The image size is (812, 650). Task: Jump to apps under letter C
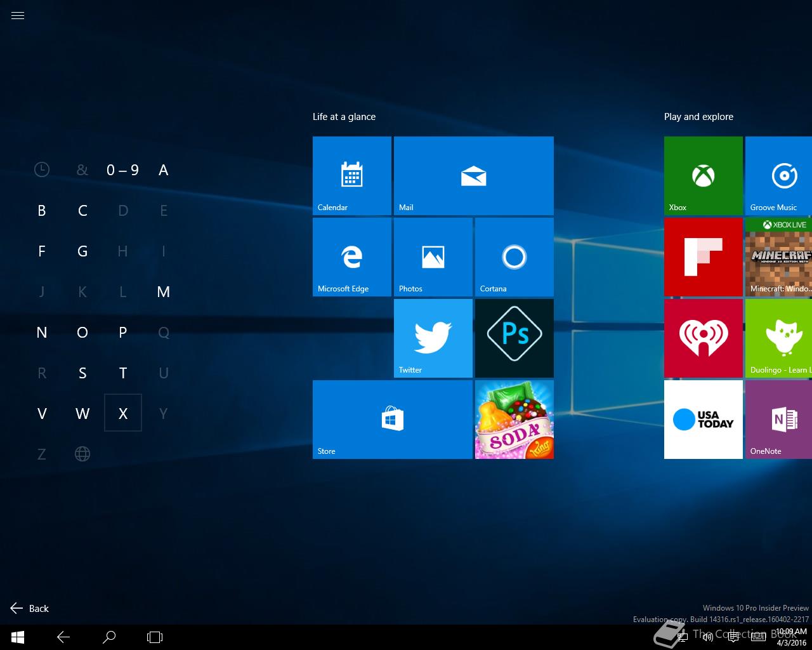(82, 210)
